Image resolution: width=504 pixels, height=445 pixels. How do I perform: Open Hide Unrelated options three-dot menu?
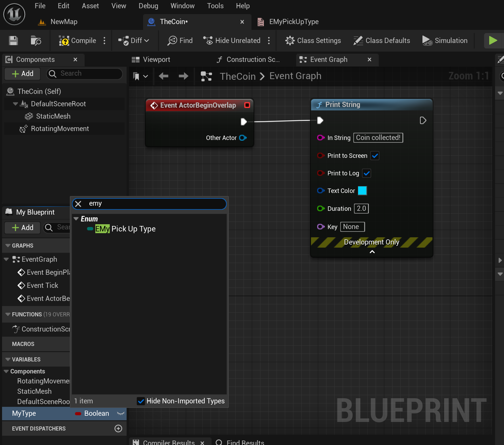269,41
